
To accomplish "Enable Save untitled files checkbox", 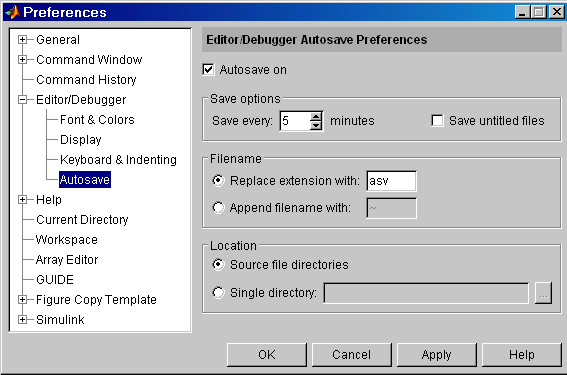I will (437, 120).
